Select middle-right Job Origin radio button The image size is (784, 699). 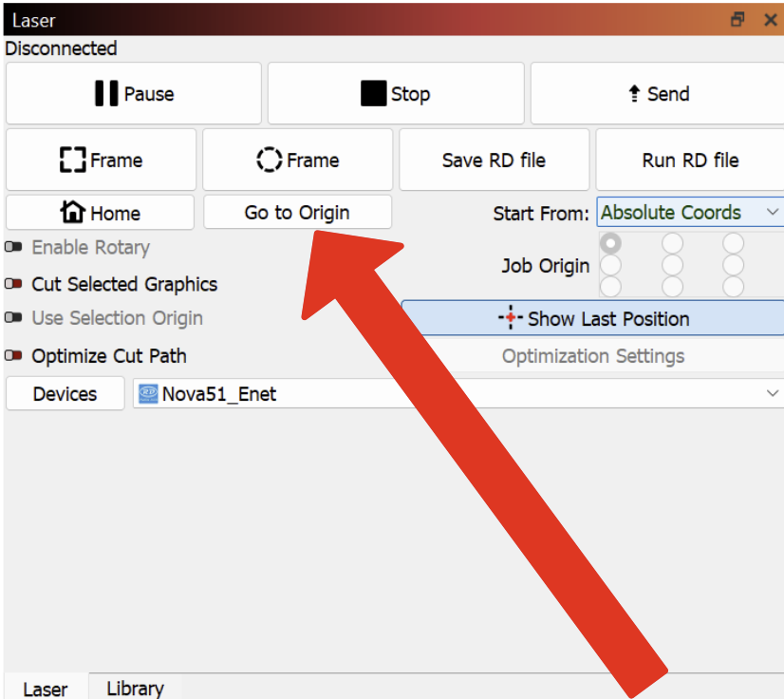[x=733, y=265]
